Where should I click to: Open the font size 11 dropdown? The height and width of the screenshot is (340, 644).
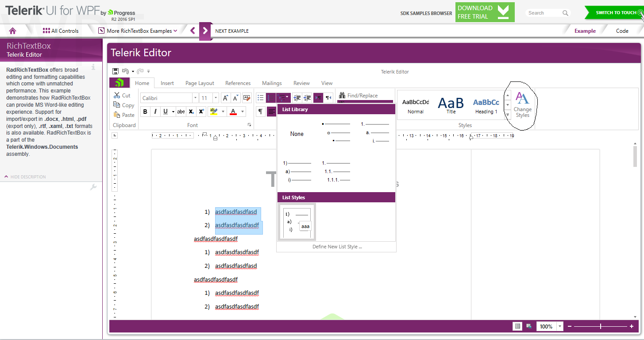pos(216,98)
